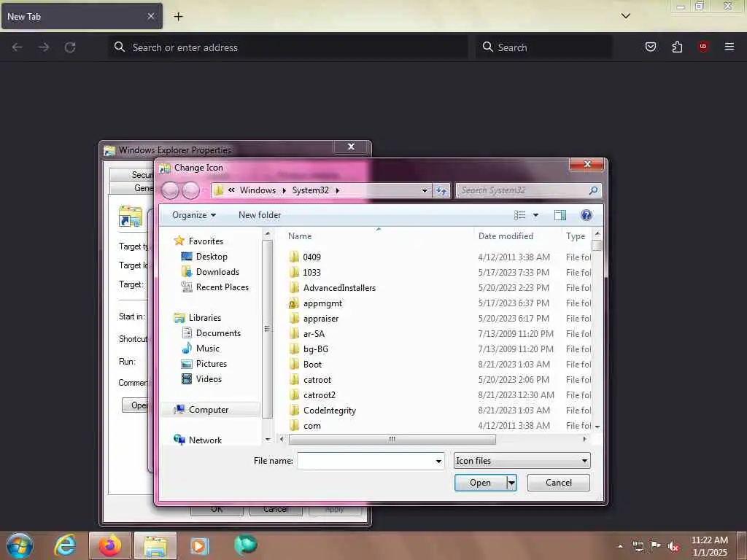Close the New Tab tab
The width and height of the screenshot is (747, 560).
click(x=150, y=16)
